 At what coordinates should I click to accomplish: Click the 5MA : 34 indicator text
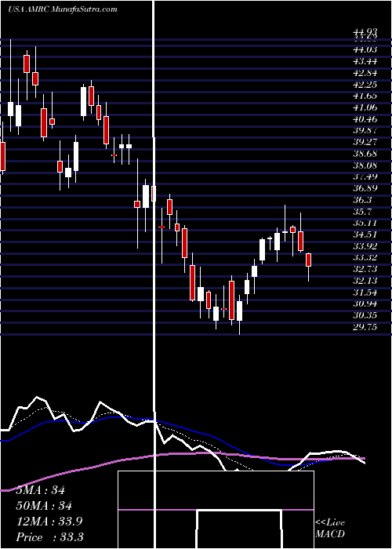(41, 490)
